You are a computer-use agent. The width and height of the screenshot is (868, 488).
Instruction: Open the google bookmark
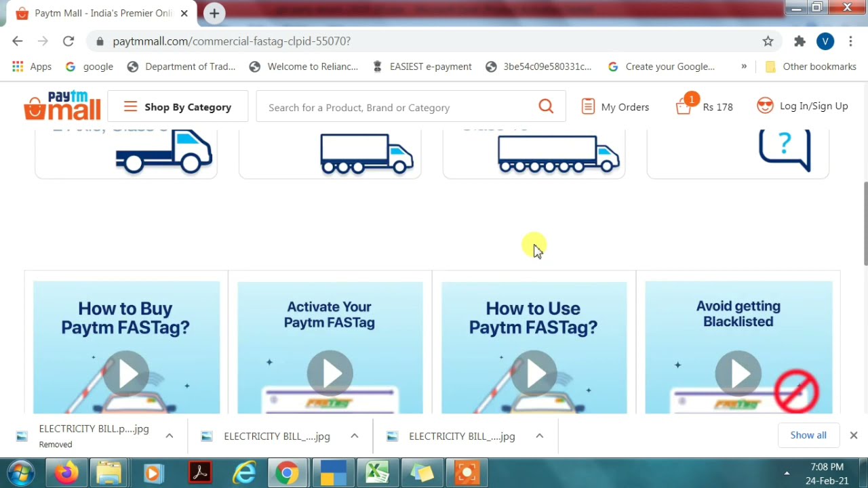tap(90, 66)
